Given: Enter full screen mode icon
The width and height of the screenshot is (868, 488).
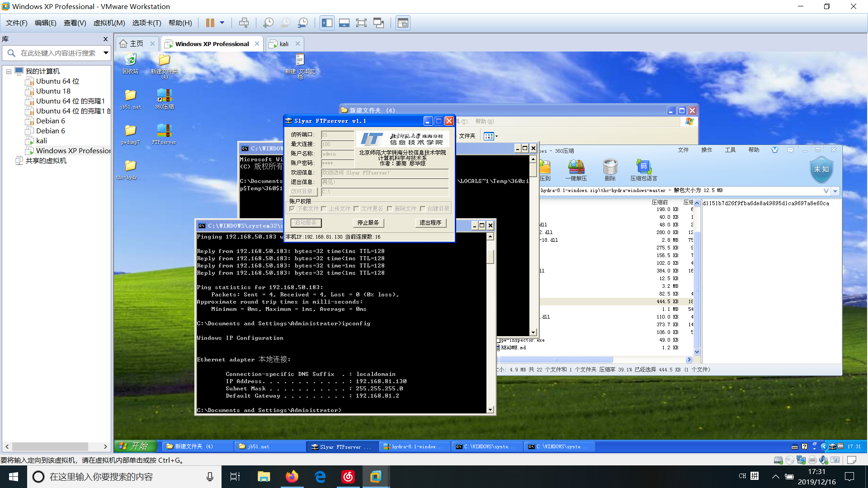Looking at the screenshot, I should pyautogui.click(x=361, y=23).
